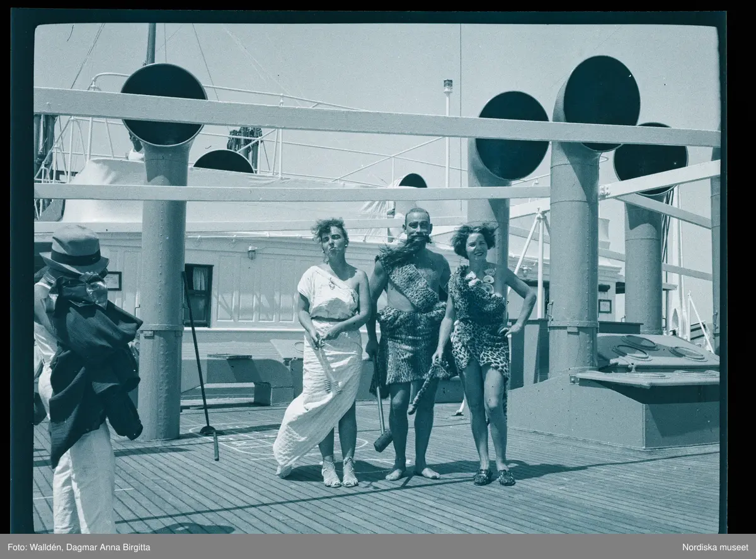
Task: Click the hat of the person at left
Action: tap(76, 249)
